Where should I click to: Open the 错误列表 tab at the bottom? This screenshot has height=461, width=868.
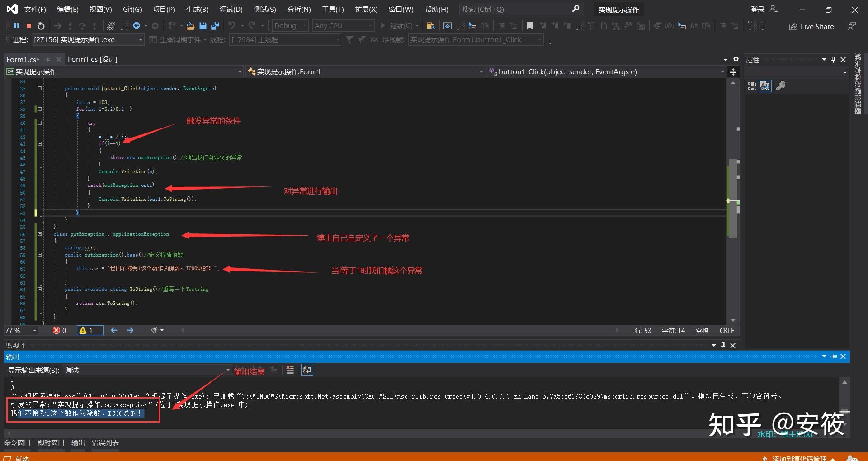[x=105, y=443]
